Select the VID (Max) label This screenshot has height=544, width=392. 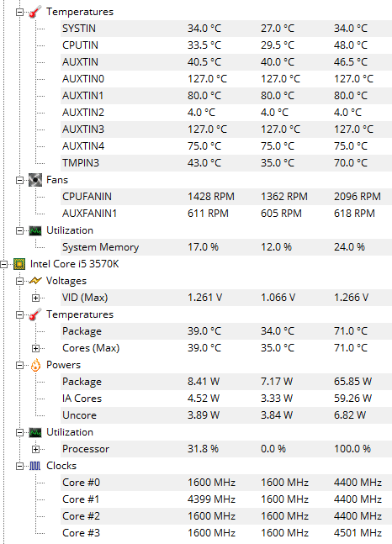[85, 298]
